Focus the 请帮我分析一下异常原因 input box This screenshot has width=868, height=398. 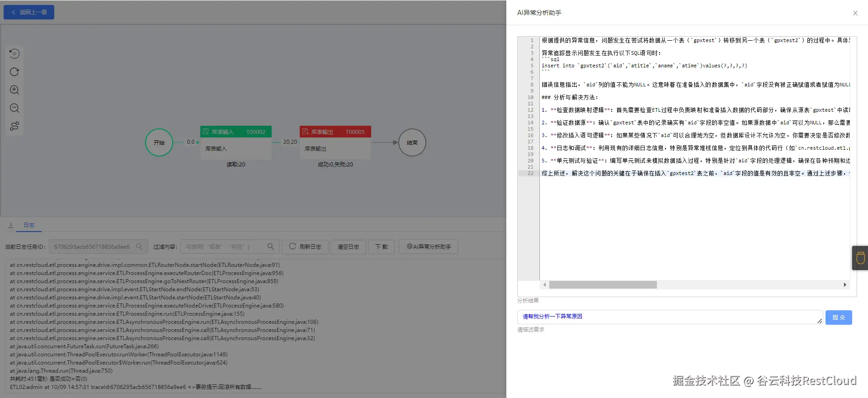click(670, 317)
